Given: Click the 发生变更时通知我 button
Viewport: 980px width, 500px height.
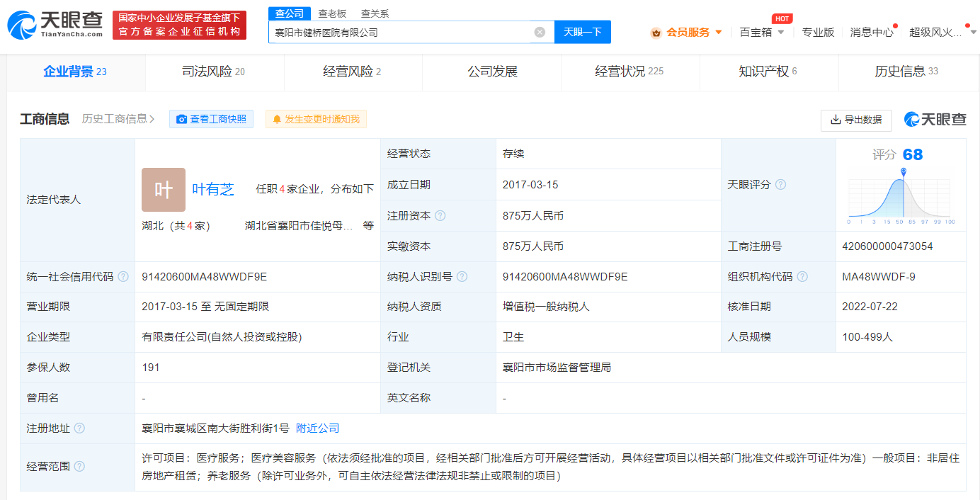Looking at the screenshot, I should tap(316, 119).
